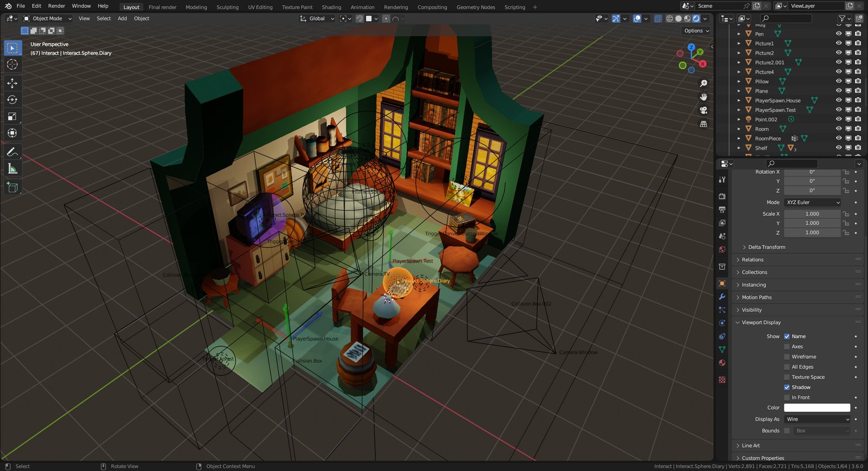Enable the Wireframe viewport display checkbox
The image size is (868, 471).
tap(787, 357)
